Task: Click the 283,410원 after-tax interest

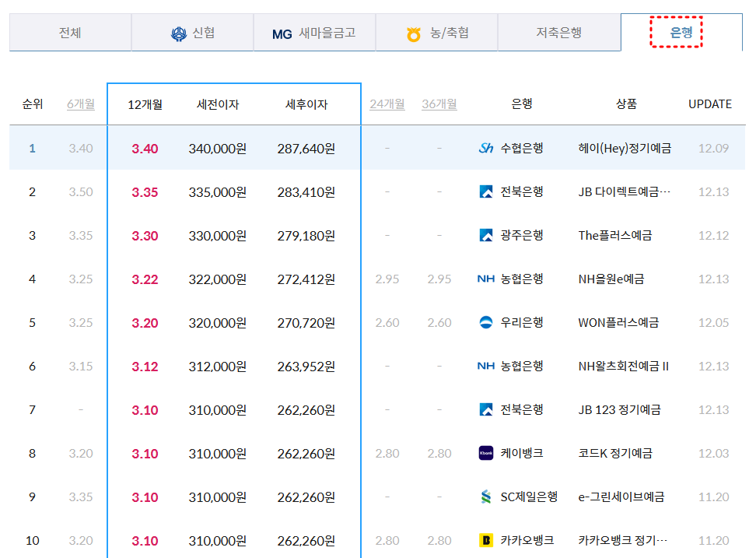Action: point(306,192)
